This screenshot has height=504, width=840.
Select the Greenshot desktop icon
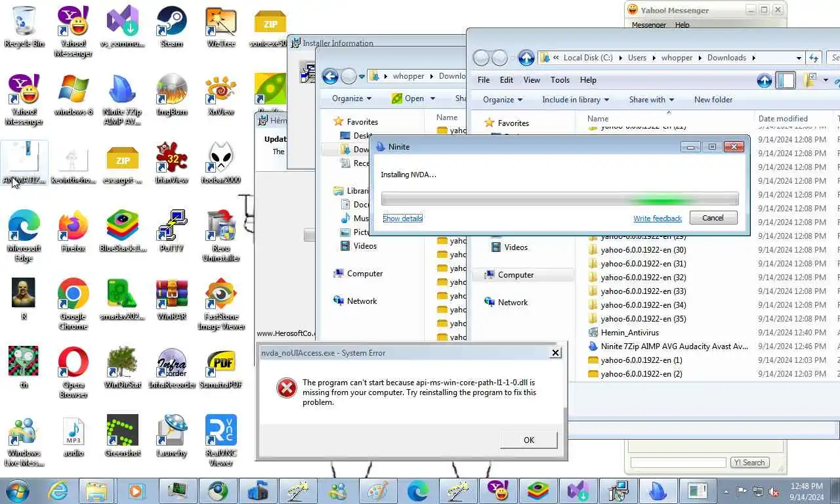coord(123,436)
